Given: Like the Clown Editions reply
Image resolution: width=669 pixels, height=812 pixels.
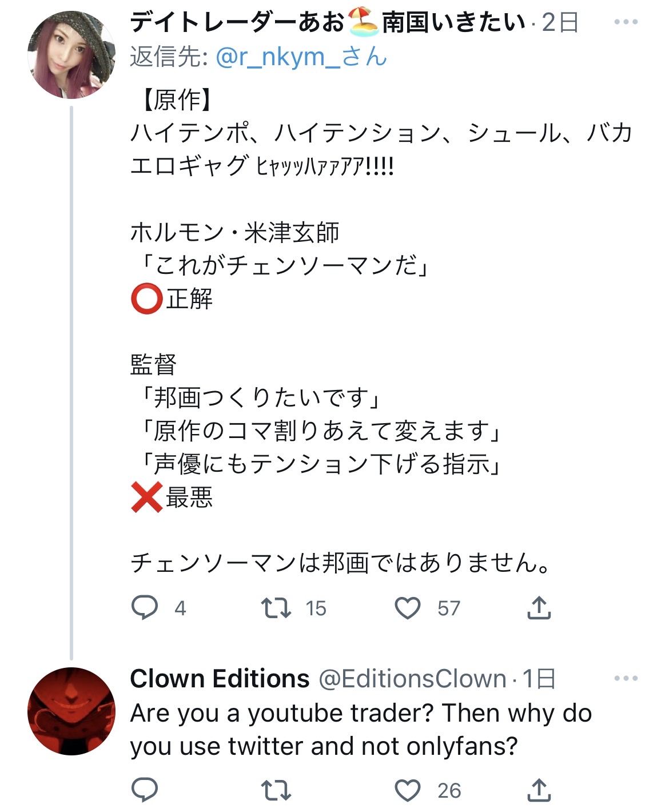Looking at the screenshot, I should point(408,790).
